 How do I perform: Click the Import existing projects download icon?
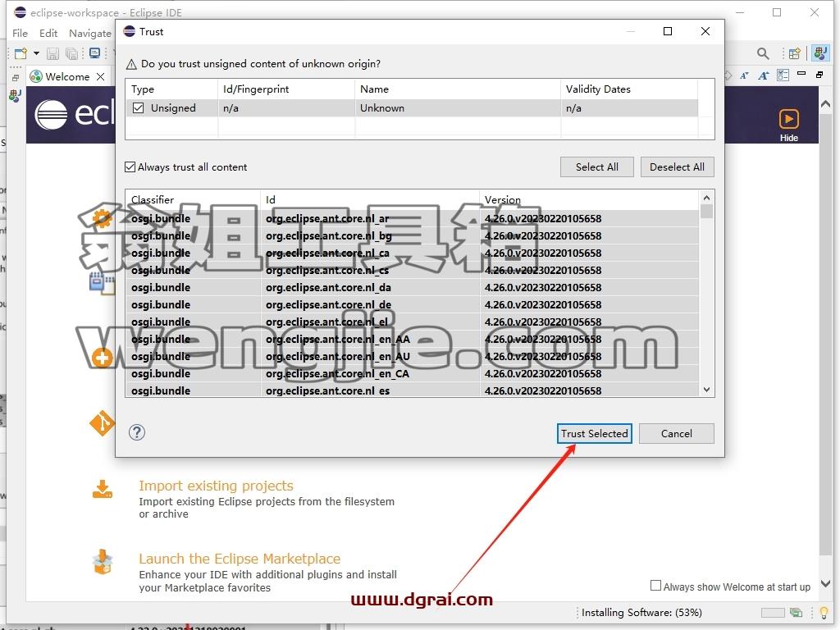[x=103, y=489]
